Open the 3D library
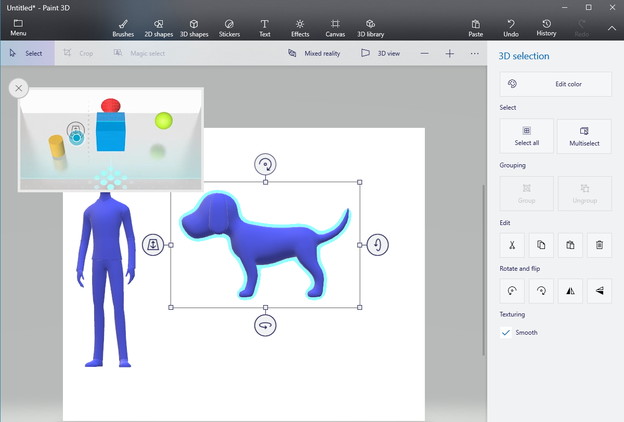The width and height of the screenshot is (624, 422). (x=370, y=27)
